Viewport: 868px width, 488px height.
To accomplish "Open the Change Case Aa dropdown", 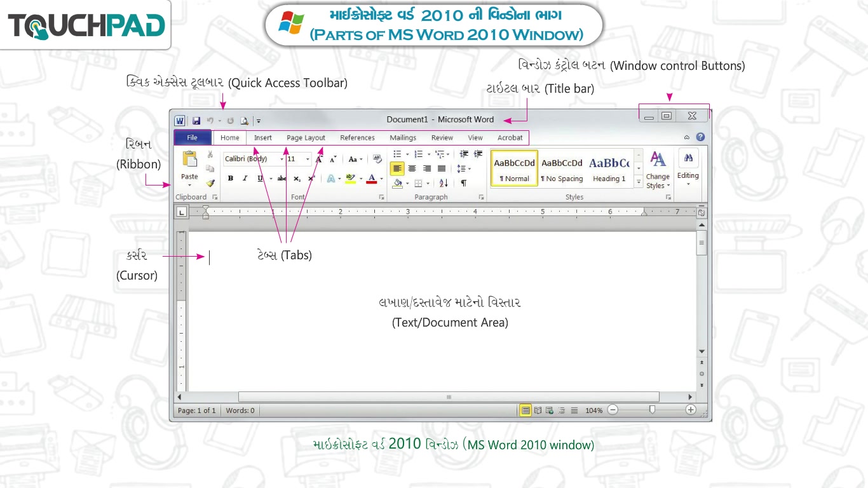I will click(355, 159).
